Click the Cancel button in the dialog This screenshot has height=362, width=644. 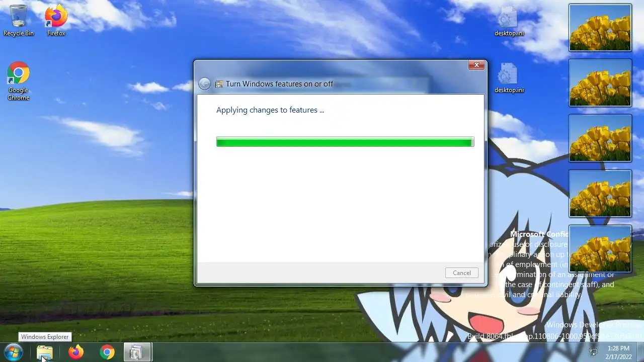461,273
